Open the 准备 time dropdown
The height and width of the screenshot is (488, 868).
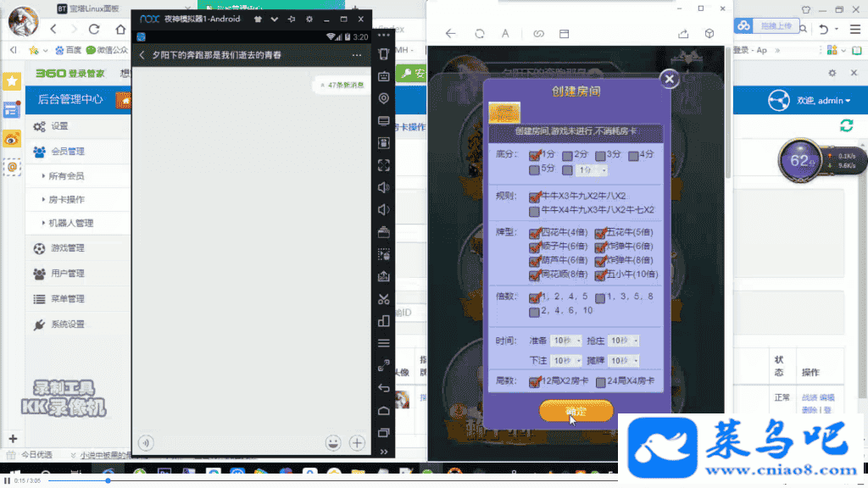[x=565, y=341]
